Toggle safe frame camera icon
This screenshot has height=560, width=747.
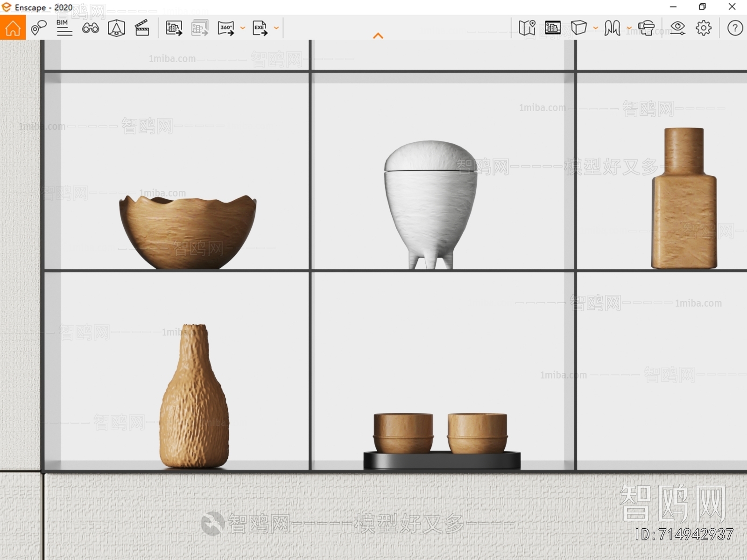(116, 28)
